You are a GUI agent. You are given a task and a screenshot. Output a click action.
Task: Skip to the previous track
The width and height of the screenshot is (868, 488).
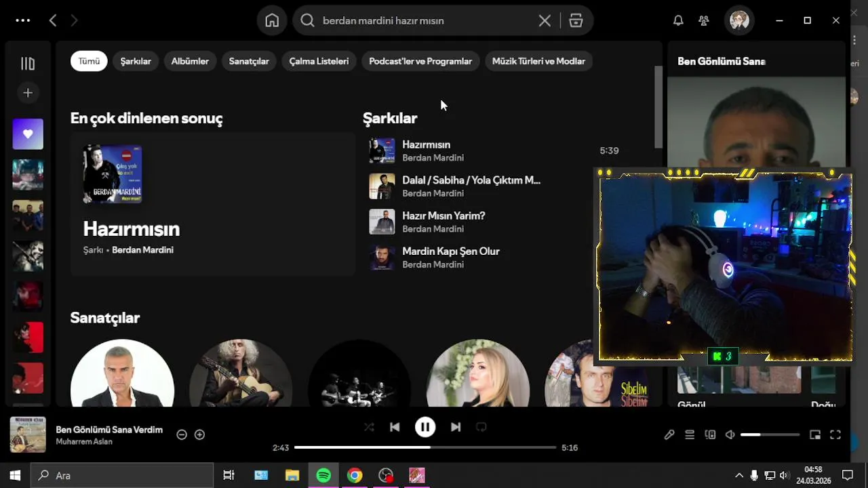pos(395,427)
